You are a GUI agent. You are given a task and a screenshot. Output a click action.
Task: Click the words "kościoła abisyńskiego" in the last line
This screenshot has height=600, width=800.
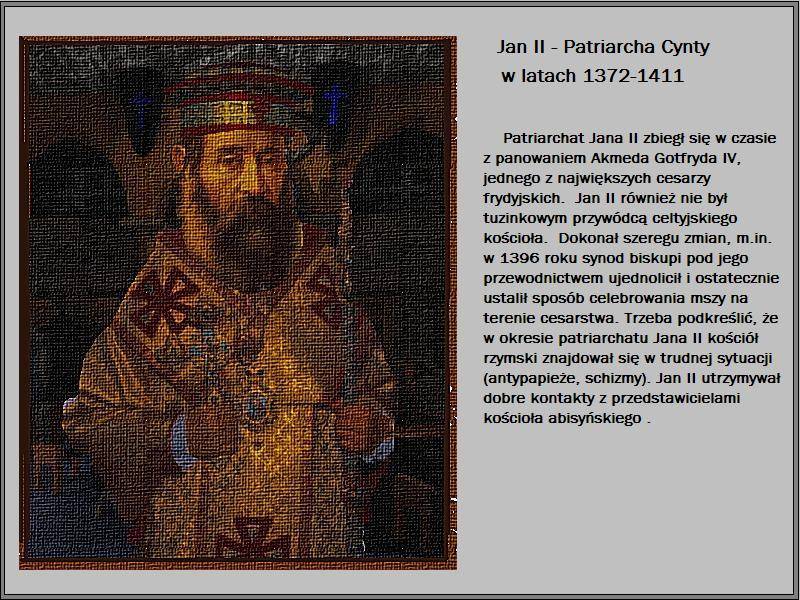pyautogui.click(x=561, y=419)
